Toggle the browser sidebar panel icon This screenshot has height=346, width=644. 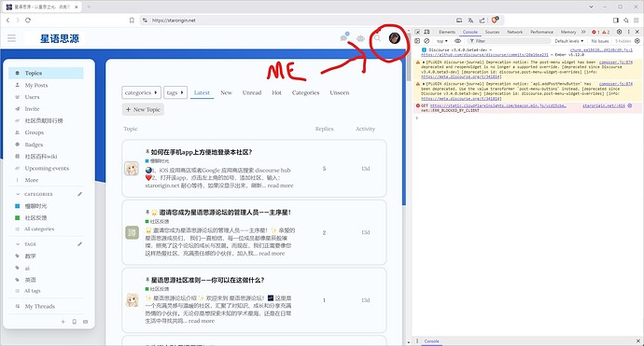(x=616, y=21)
